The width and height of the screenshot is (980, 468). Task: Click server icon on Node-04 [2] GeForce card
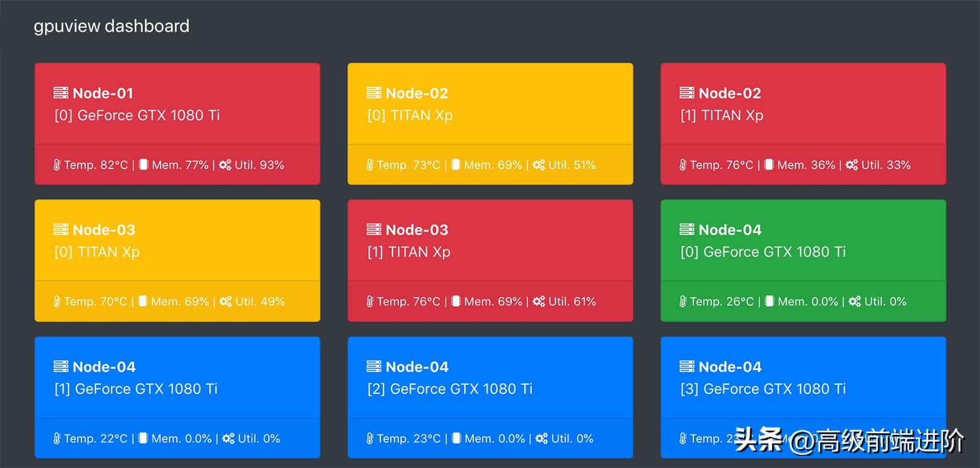(x=374, y=367)
